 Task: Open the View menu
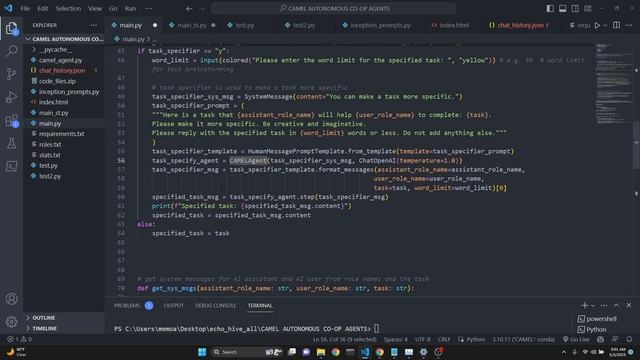point(95,9)
